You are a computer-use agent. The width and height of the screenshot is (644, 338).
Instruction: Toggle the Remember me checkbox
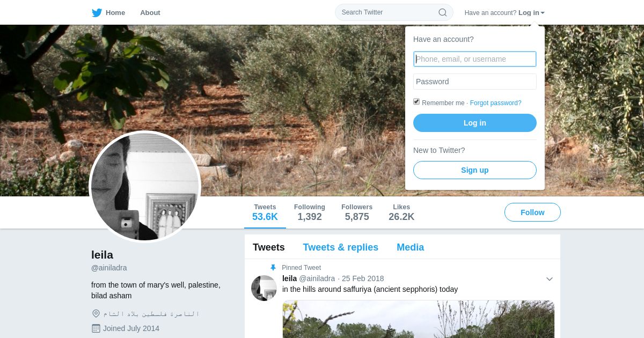416,101
